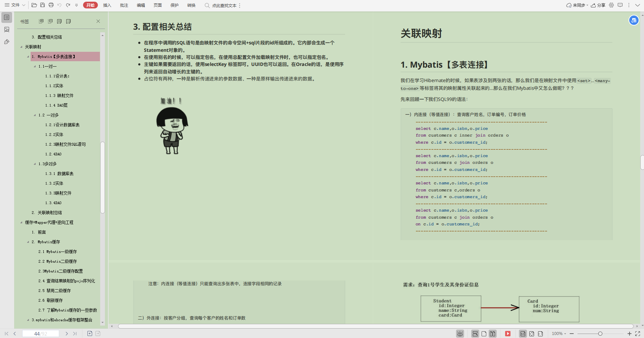Click expand all bookmarks icon
The width and height of the screenshot is (644, 338).
tap(41, 21)
